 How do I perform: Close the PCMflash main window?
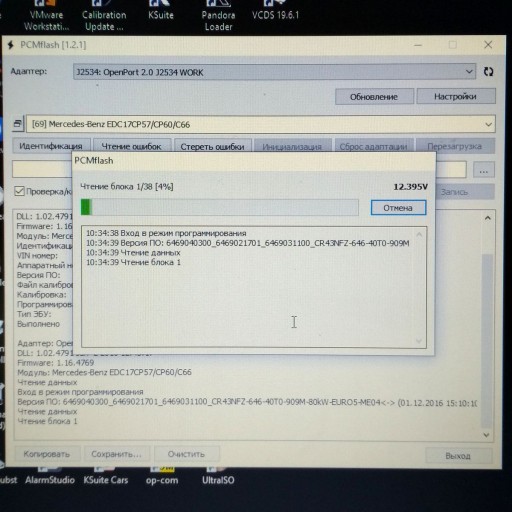pyautogui.click(x=488, y=45)
